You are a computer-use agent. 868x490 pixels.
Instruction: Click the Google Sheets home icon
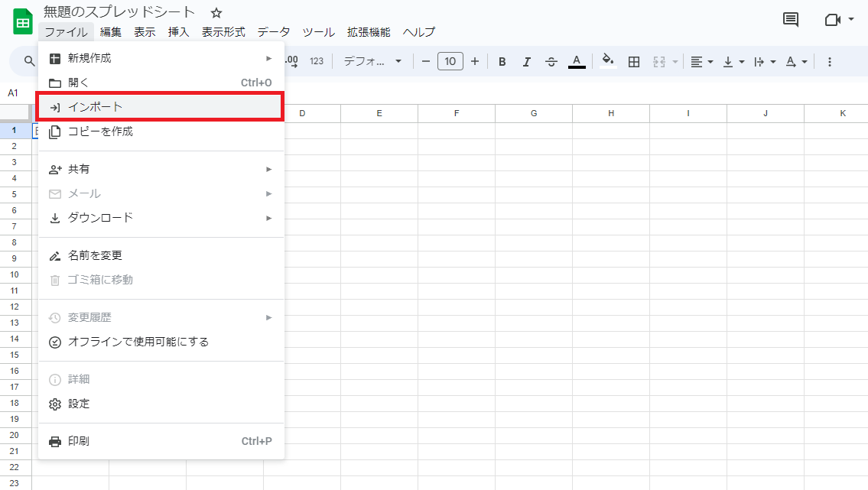tap(21, 20)
